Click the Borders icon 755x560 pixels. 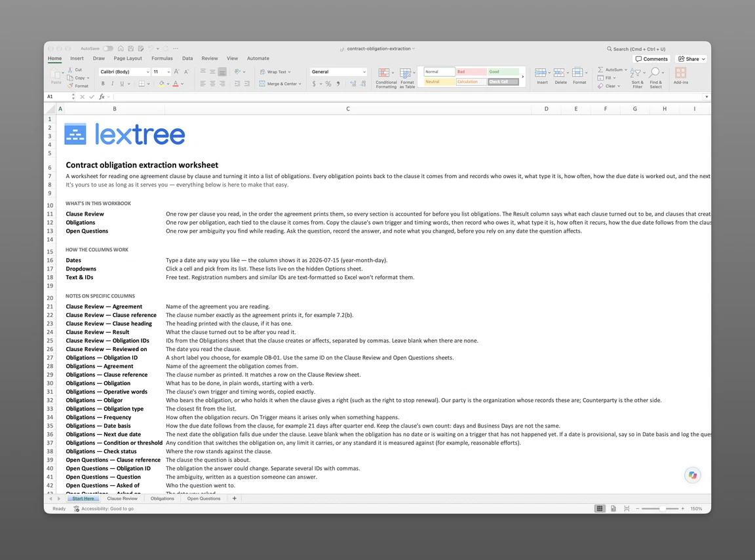[x=142, y=84]
